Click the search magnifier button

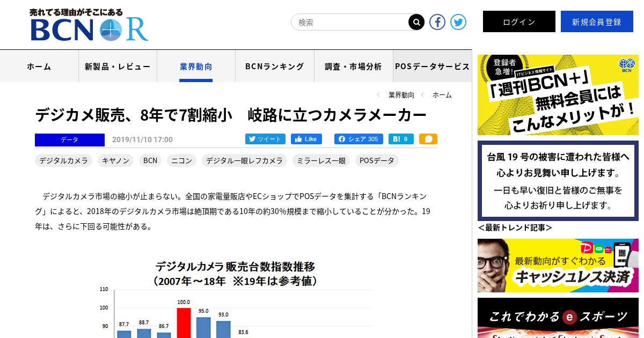coord(416,22)
